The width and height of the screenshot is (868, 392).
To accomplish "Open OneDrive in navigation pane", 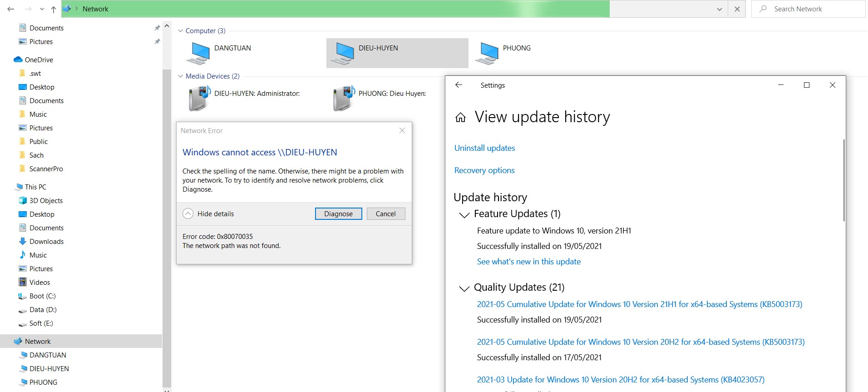I will pos(34,60).
